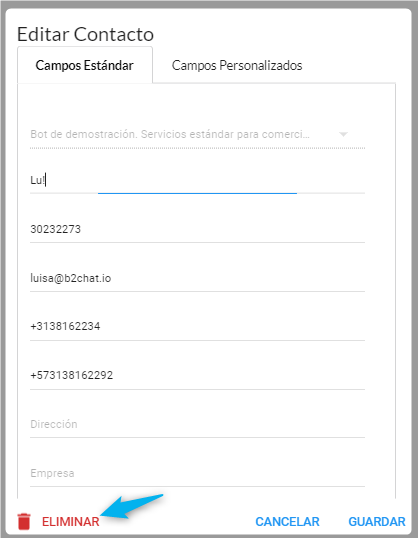Cancel editing with the CANCELAR button
Screen dimensions: 418x538
click(x=287, y=522)
